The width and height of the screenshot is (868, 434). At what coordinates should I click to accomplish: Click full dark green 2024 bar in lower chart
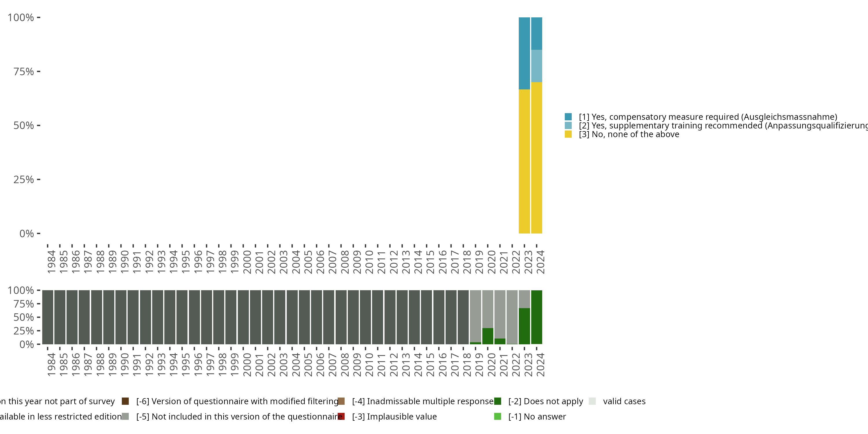(x=536, y=317)
